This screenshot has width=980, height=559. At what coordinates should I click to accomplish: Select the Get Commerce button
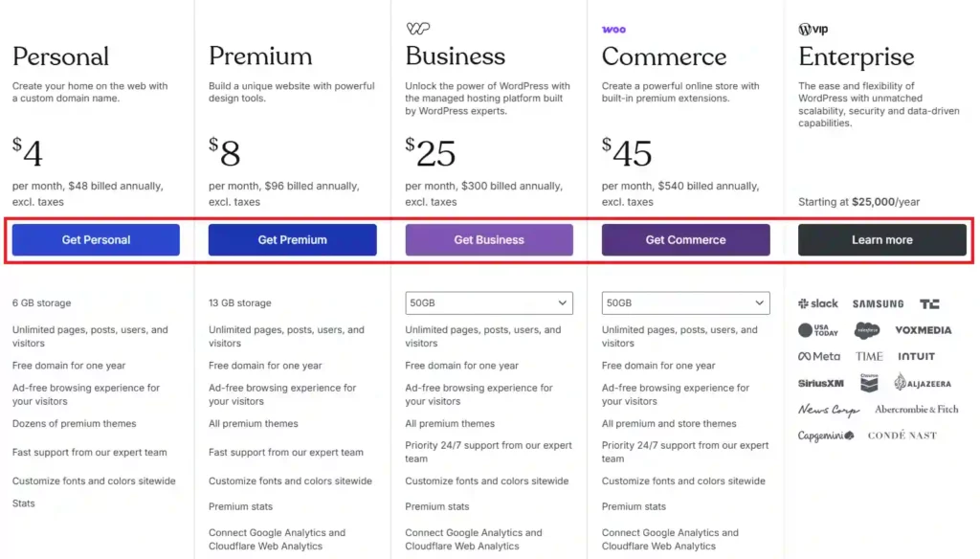point(685,240)
